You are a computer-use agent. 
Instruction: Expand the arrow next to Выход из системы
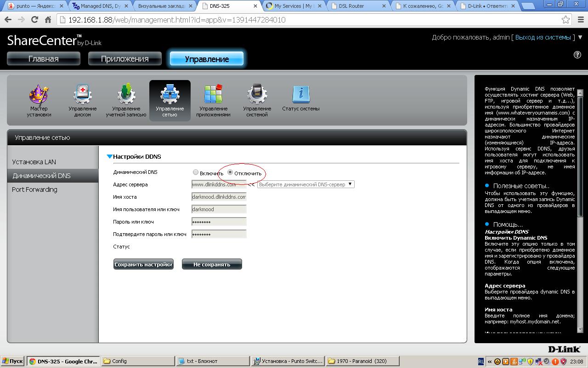[x=580, y=37]
